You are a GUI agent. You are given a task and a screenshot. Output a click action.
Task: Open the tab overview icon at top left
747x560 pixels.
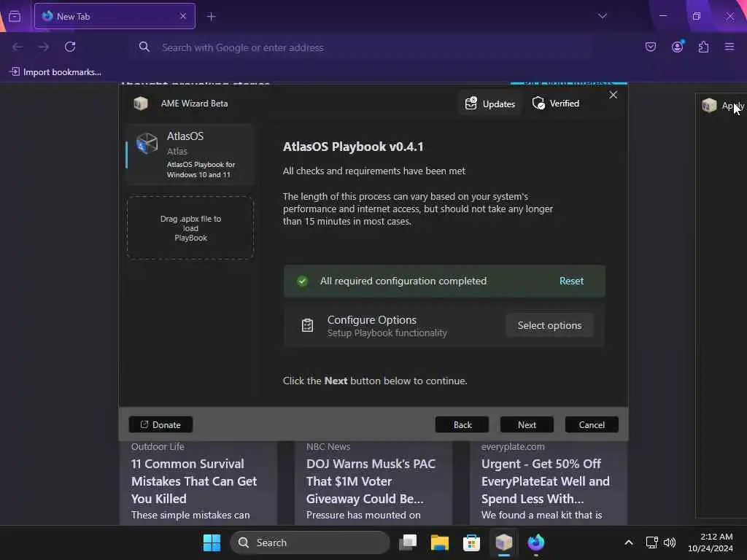15,16
